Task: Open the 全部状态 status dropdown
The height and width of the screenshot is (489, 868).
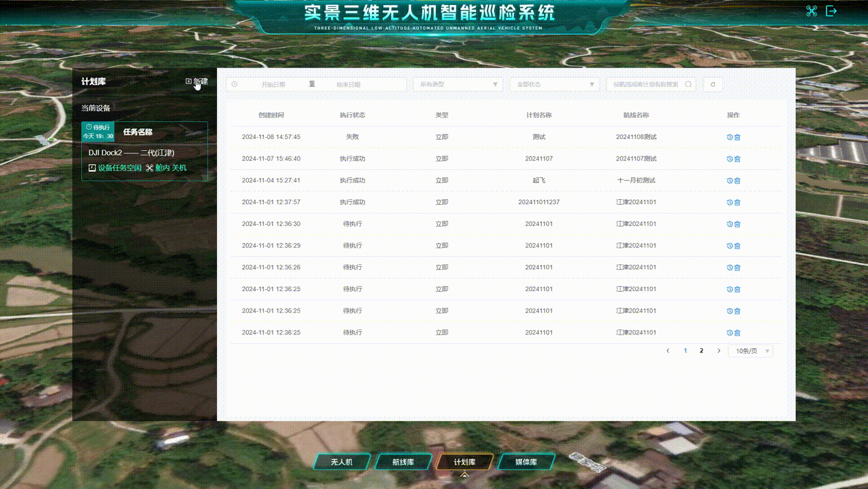Action: click(x=554, y=84)
